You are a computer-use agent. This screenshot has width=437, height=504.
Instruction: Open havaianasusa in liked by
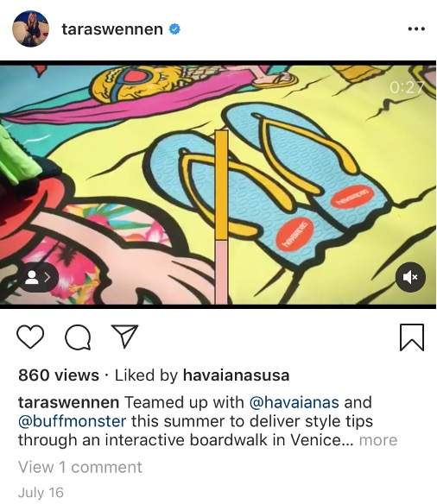[236, 375]
